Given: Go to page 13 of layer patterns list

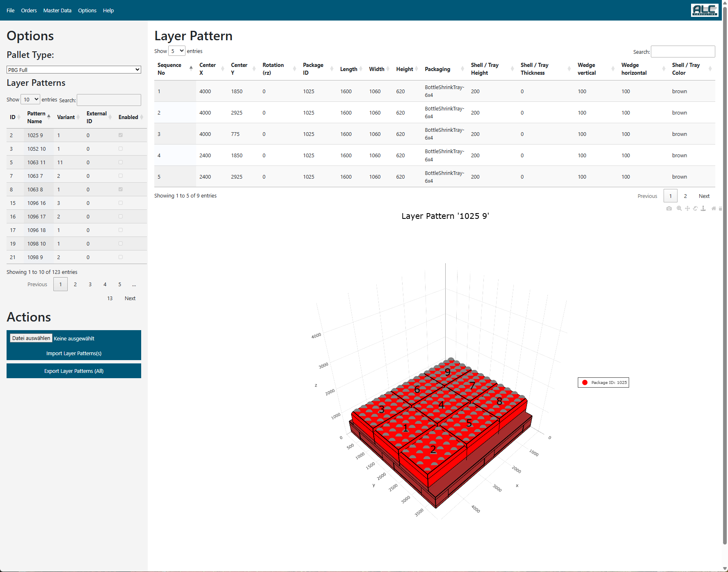Looking at the screenshot, I should coord(110,299).
